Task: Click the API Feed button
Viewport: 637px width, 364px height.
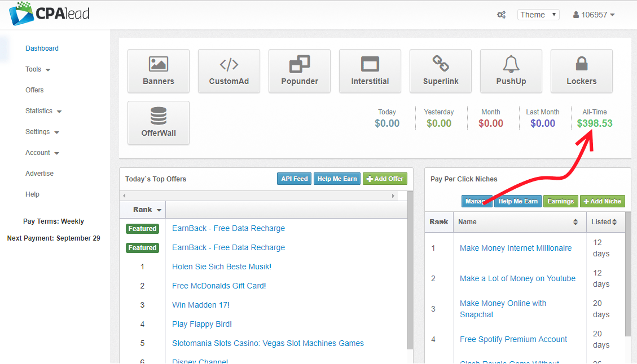Action: [294, 179]
